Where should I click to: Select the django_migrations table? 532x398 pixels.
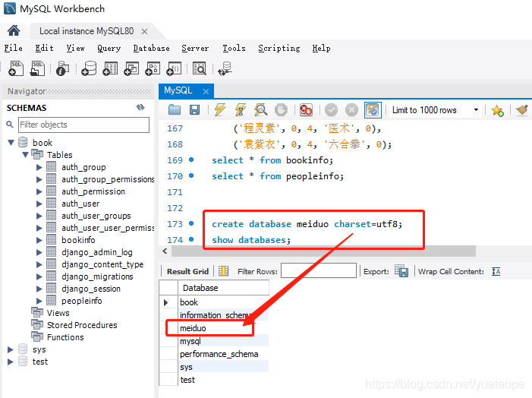(97, 276)
